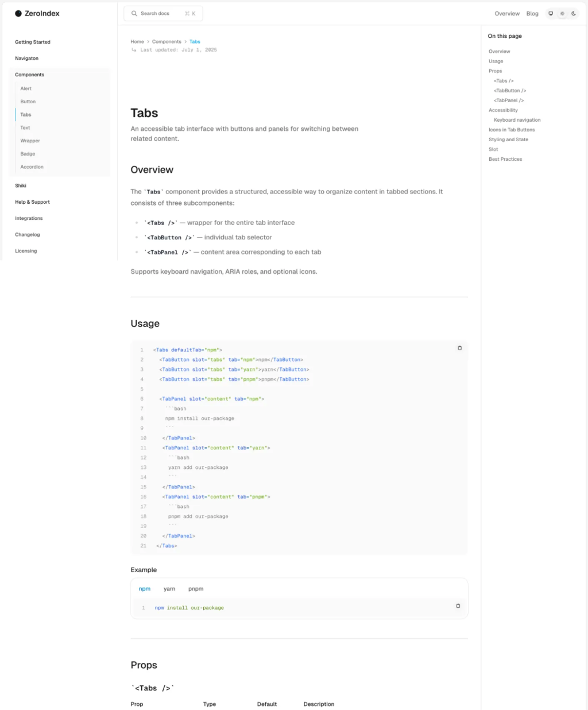Copy the npm install example code
Screen dimensions: 588x710
click(x=458, y=606)
